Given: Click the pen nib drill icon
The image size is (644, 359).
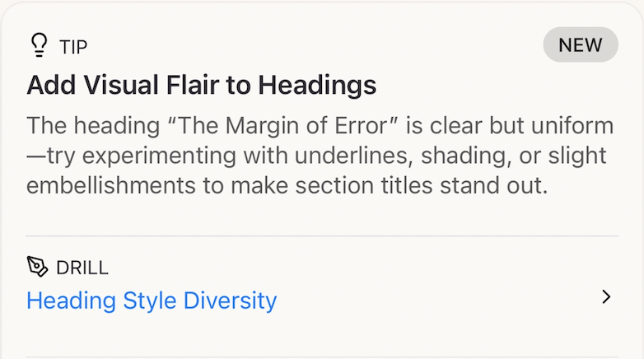Looking at the screenshot, I should click(x=38, y=267).
